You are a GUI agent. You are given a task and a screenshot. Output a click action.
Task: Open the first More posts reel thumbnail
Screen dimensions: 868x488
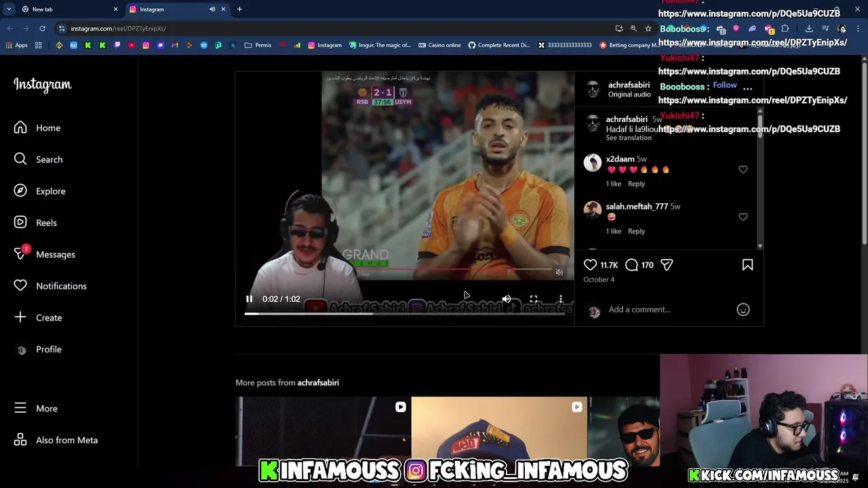[323, 432]
